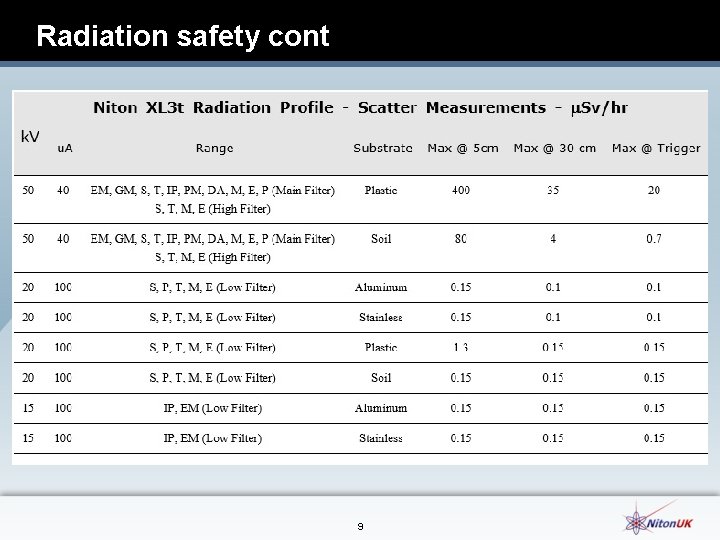Click the value 0.7 under Max @ Trigger
The height and width of the screenshot is (540, 720).
click(654, 239)
